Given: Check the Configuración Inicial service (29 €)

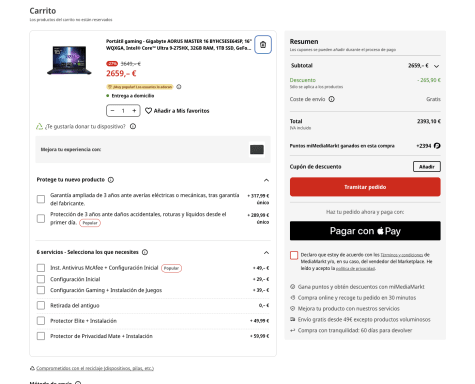Looking at the screenshot, I should click(x=41, y=279).
